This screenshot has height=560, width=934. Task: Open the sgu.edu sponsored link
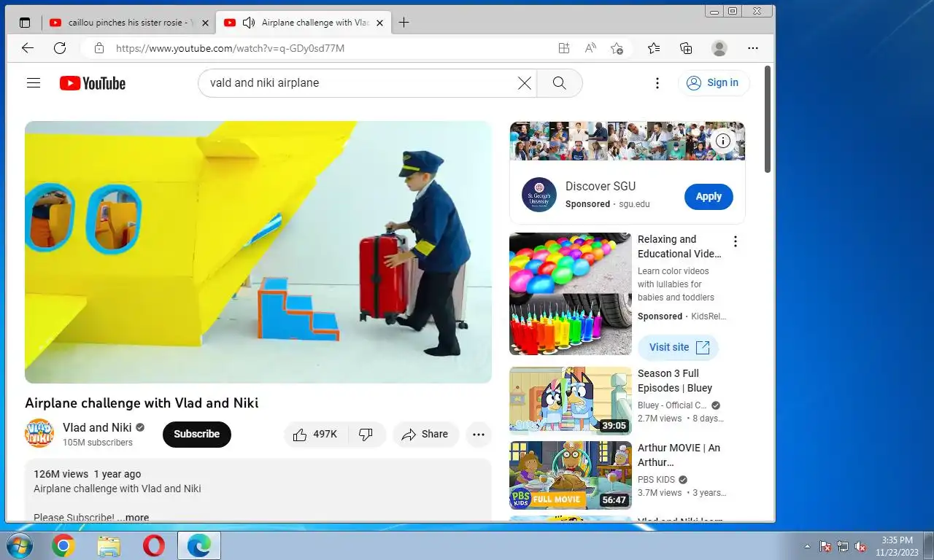634,204
